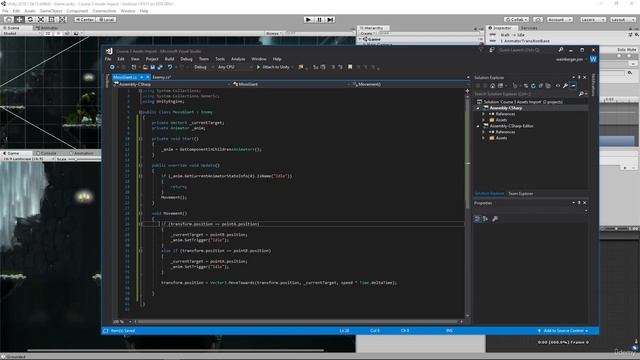This screenshot has width=640, height=360.
Task: Open Visual Studio Debug menu
Action: [x=187, y=59]
